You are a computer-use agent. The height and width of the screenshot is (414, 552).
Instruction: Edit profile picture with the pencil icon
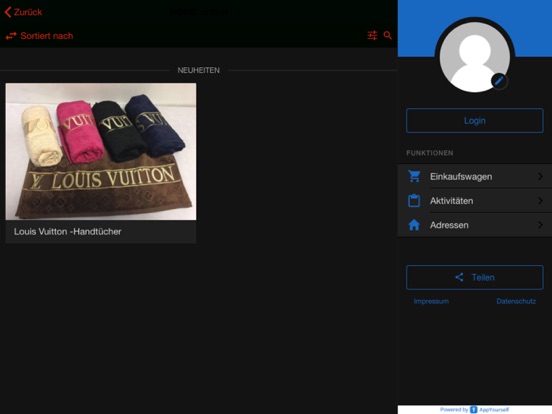tap(499, 81)
